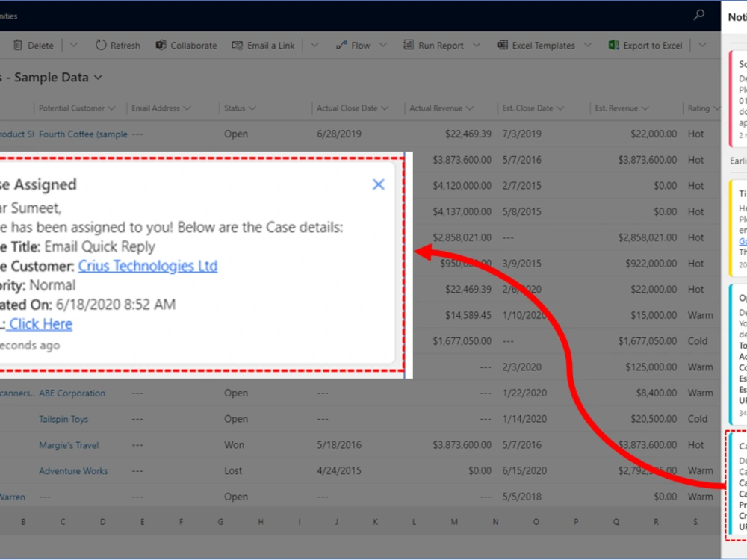Screen dimensions: 747x560
Task: Open Collaborate using its toolbar icon
Action: 160,45
